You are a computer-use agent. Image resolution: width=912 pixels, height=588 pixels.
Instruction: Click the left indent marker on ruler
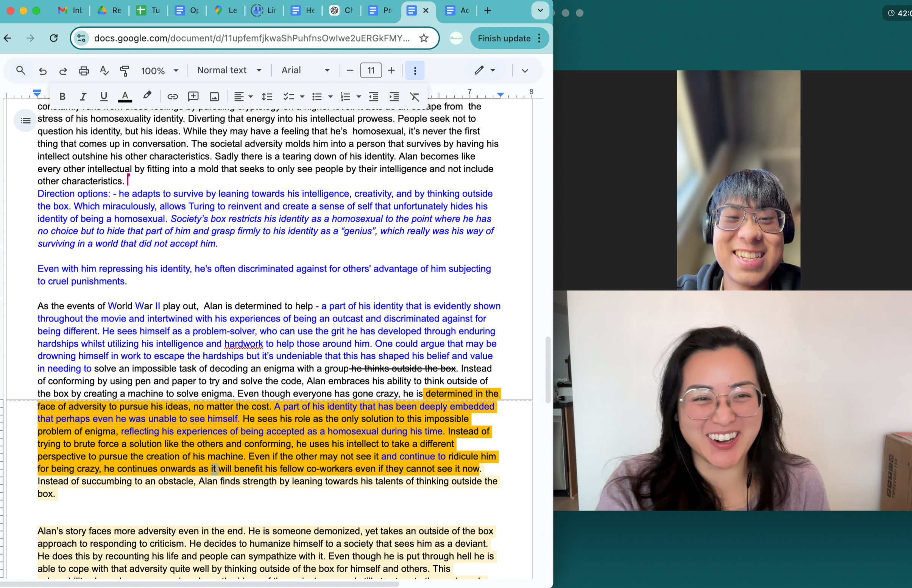click(x=37, y=93)
